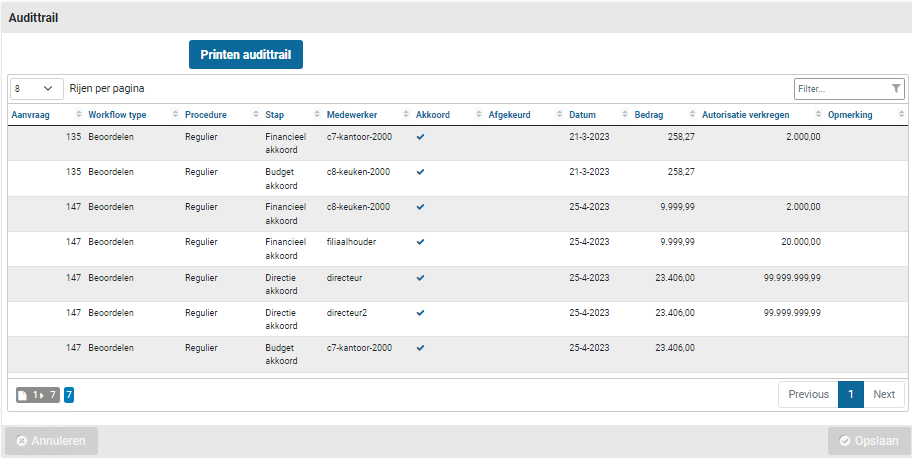Click into the Filter text field

840,89
